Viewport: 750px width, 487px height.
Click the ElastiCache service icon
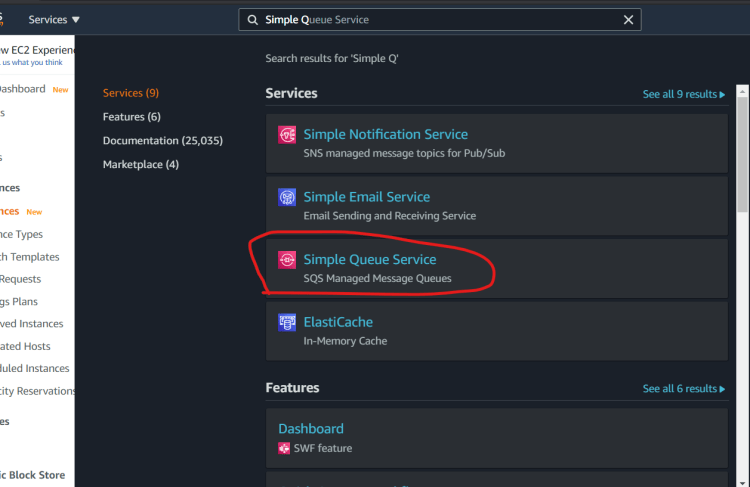287,322
